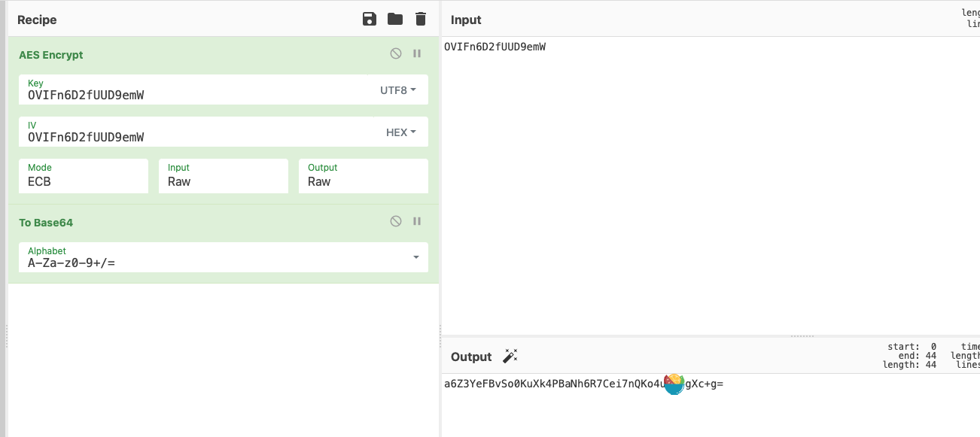Image resolution: width=980 pixels, height=437 pixels.
Task: Set breakpoint on AES Encrypt operation
Action: point(417,53)
